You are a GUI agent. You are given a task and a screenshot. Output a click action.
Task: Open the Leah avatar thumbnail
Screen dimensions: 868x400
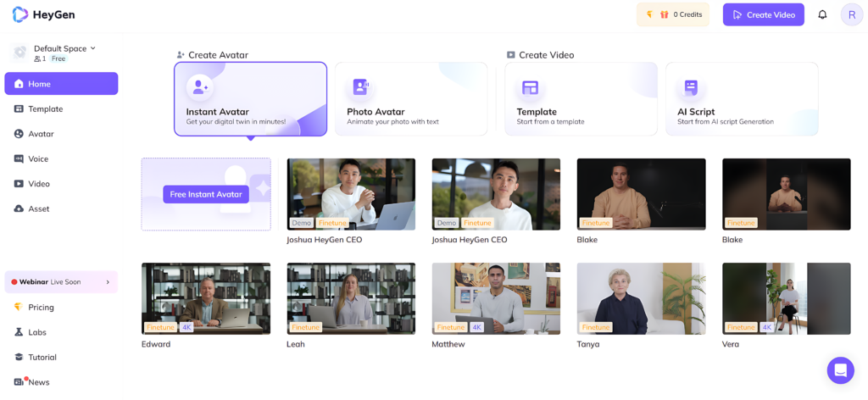coord(351,299)
